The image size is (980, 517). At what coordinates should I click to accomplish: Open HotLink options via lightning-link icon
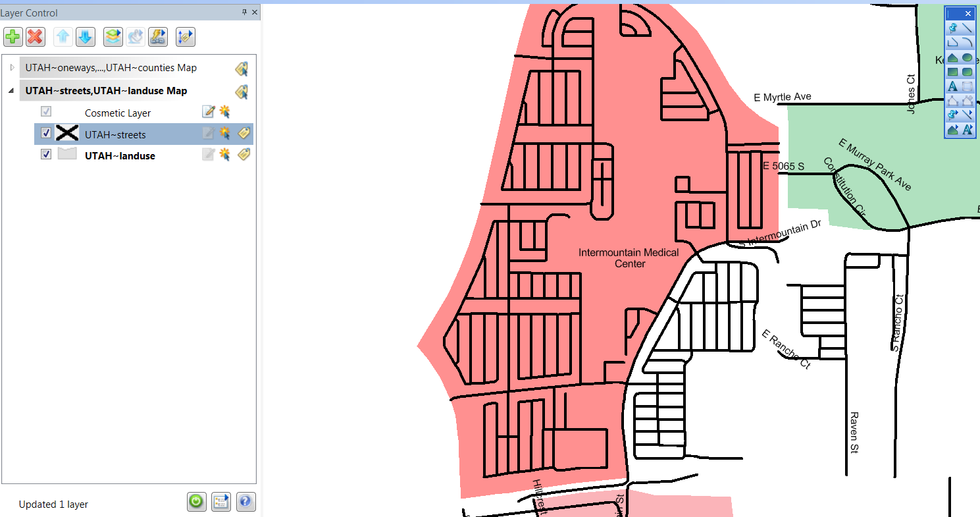pos(158,37)
